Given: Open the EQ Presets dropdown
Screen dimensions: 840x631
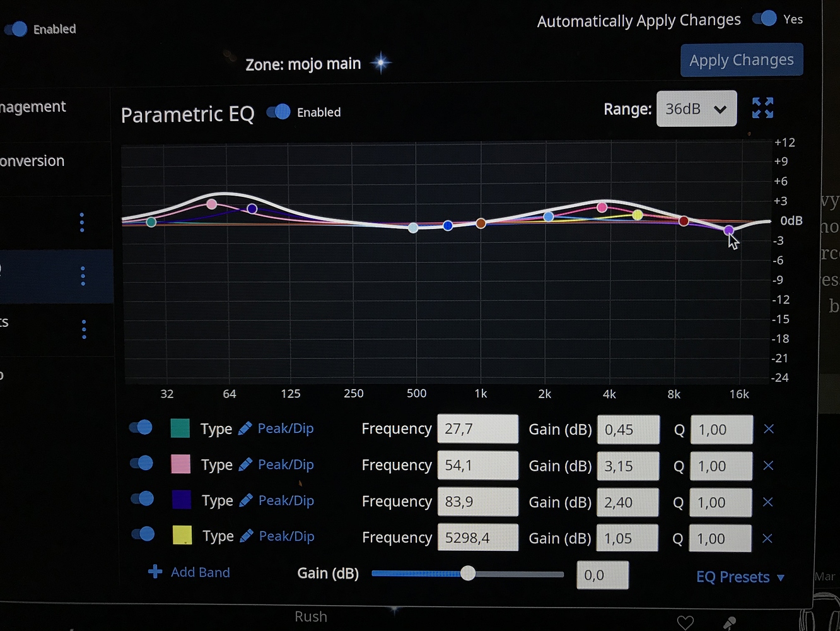Looking at the screenshot, I should tap(739, 577).
